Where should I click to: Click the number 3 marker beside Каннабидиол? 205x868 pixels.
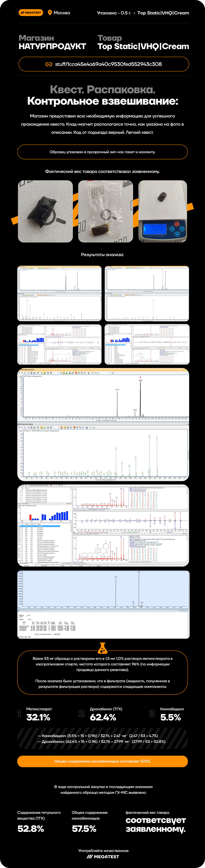[152, 713]
